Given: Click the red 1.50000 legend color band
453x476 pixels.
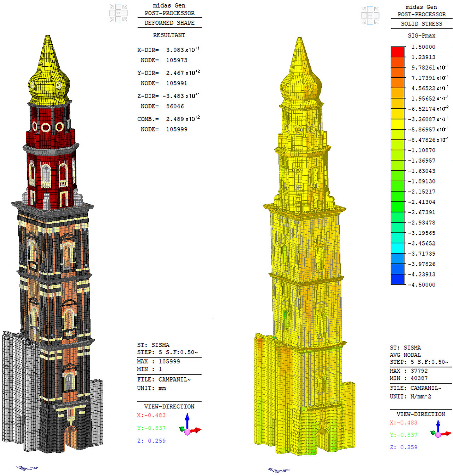Looking at the screenshot, I should [x=397, y=52].
